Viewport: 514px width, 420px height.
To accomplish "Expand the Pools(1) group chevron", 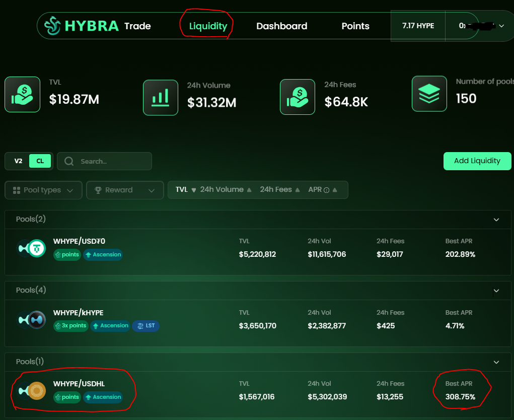I will point(496,362).
